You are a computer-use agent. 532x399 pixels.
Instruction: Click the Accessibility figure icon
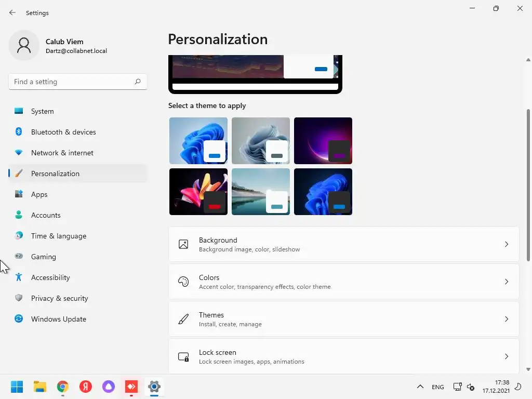pos(19,277)
